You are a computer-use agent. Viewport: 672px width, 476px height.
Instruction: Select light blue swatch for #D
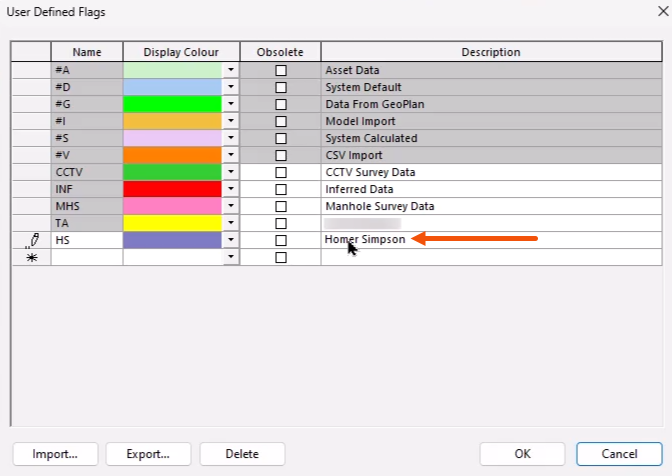(x=173, y=87)
